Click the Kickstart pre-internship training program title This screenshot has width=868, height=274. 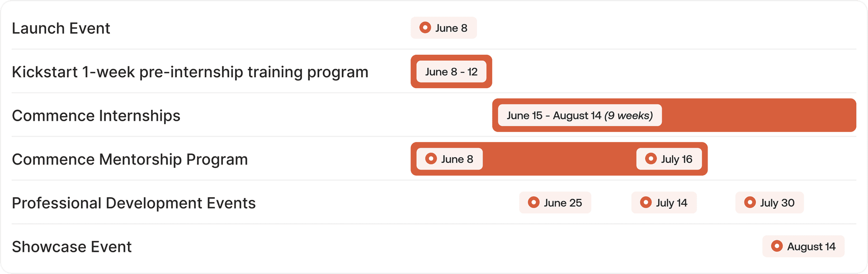[190, 72]
